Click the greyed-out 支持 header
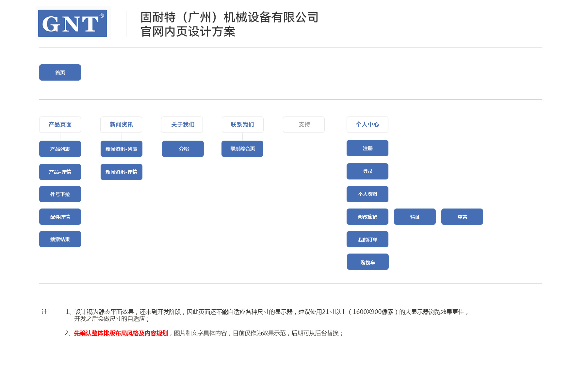 pyautogui.click(x=304, y=125)
